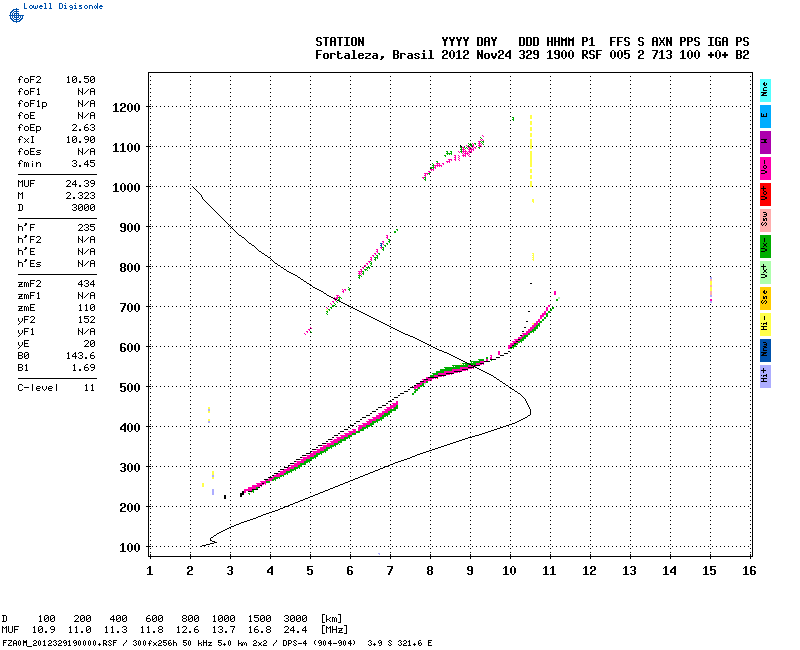Click the Lowell Digisonde title text
This screenshot has height=650, width=800.
point(63,6)
